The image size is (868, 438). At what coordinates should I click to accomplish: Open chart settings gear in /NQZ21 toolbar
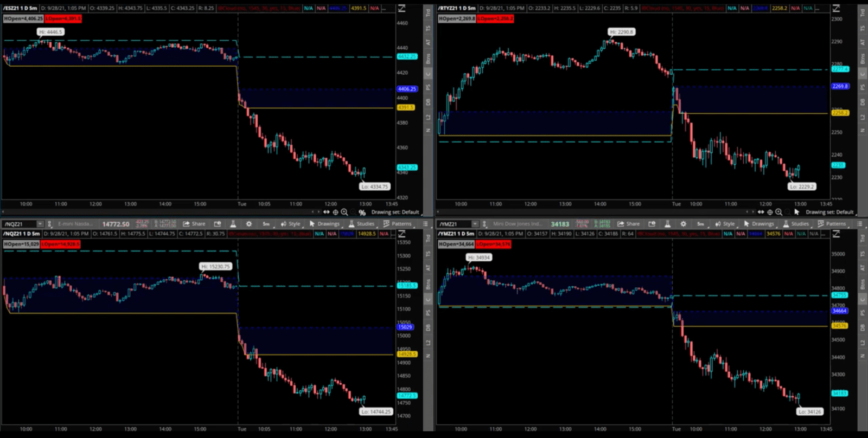[249, 224]
